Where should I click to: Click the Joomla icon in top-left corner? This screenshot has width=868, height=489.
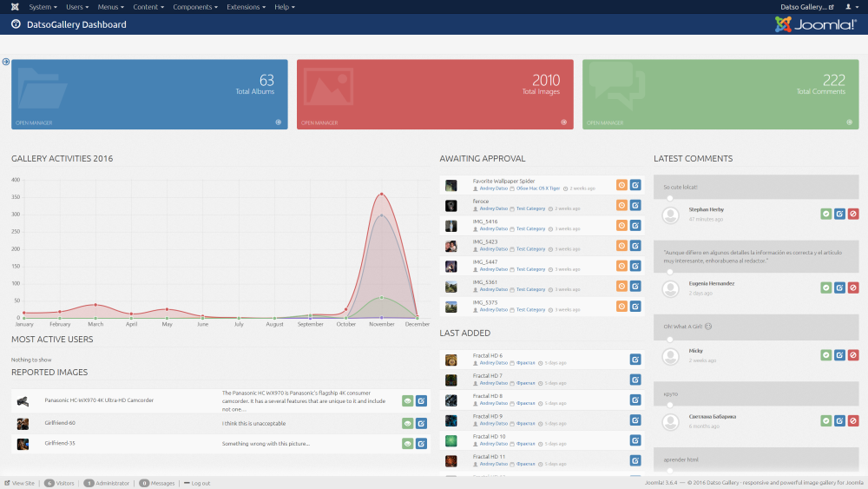(x=11, y=7)
